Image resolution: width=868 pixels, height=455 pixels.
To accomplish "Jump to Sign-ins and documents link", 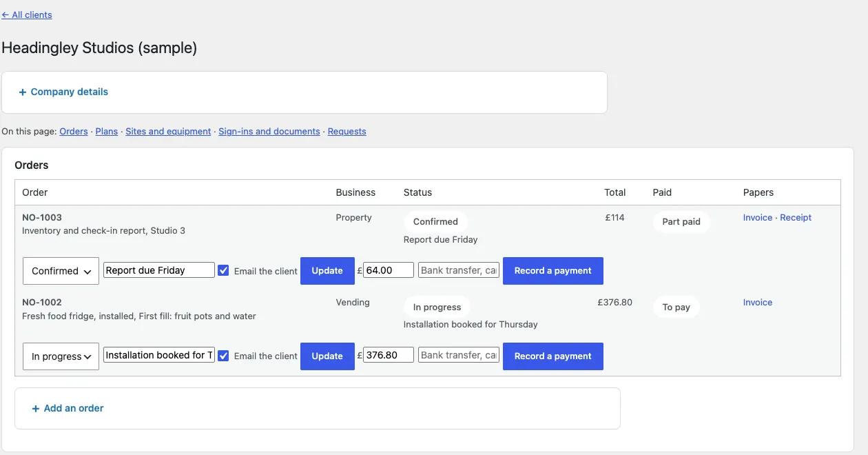I will [269, 131].
